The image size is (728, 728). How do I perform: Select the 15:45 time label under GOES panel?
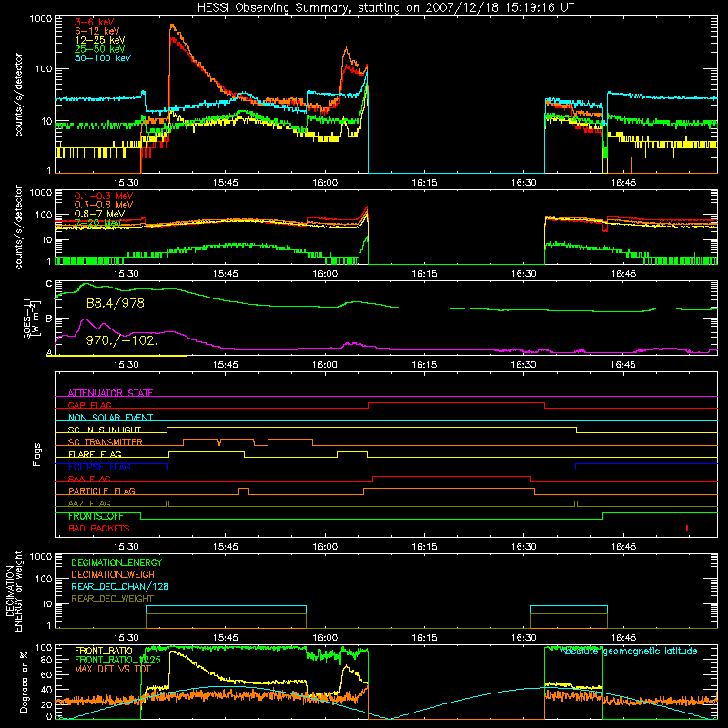(x=225, y=365)
